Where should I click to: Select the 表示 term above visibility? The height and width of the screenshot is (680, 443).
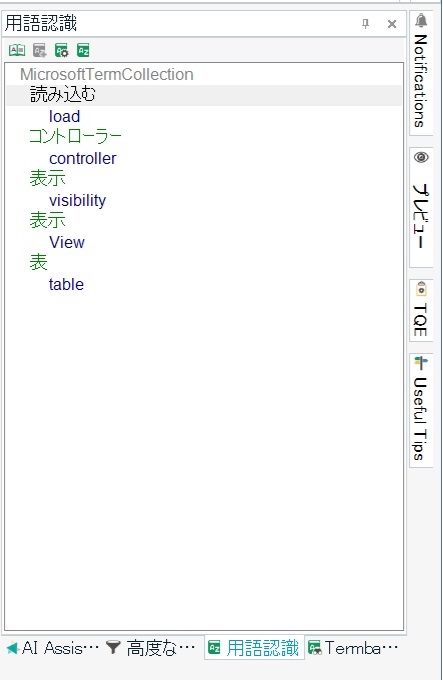[48, 178]
